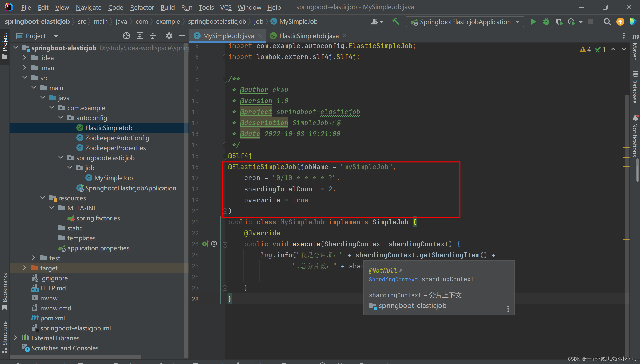Click ShardingContext link in the popup
640x364 pixels.
393,279
